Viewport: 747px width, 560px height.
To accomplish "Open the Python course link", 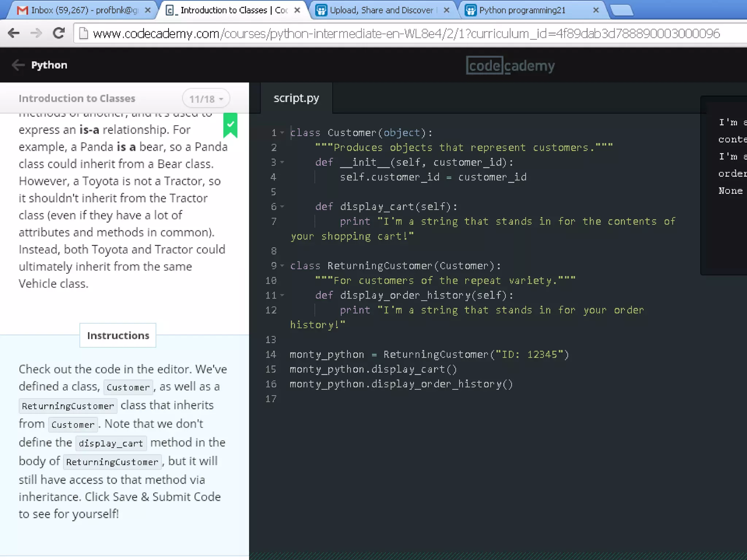I will (49, 65).
